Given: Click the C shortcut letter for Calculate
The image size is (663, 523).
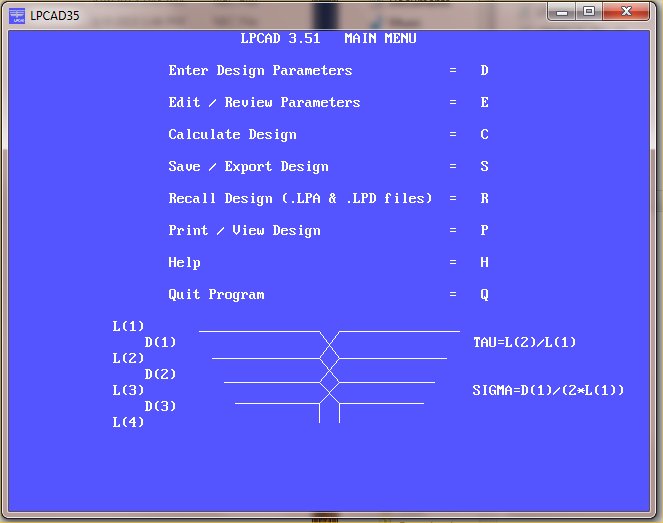Looking at the screenshot, I should 484,135.
